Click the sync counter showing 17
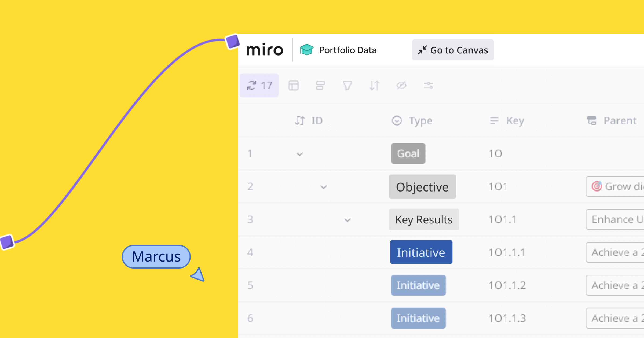Viewport: 644px width, 338px height. (x=259, y=86)
